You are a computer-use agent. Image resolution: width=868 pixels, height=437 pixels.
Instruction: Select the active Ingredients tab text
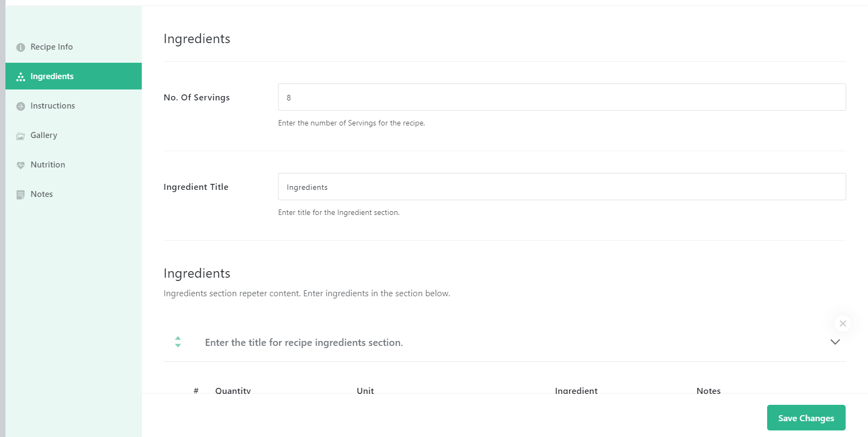(x=52, y=76)
